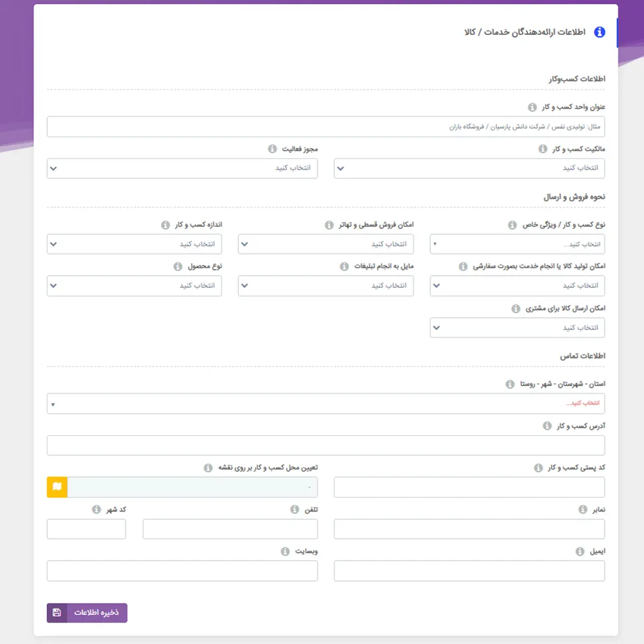Focus نمابر fax input field

pos(469,529)
